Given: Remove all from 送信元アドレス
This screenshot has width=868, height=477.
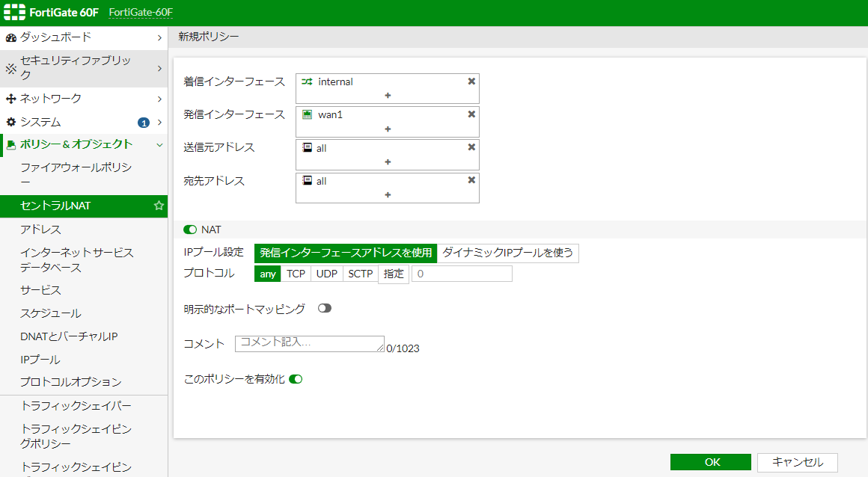Looking at the screenshot, I should tap(471, 147).
